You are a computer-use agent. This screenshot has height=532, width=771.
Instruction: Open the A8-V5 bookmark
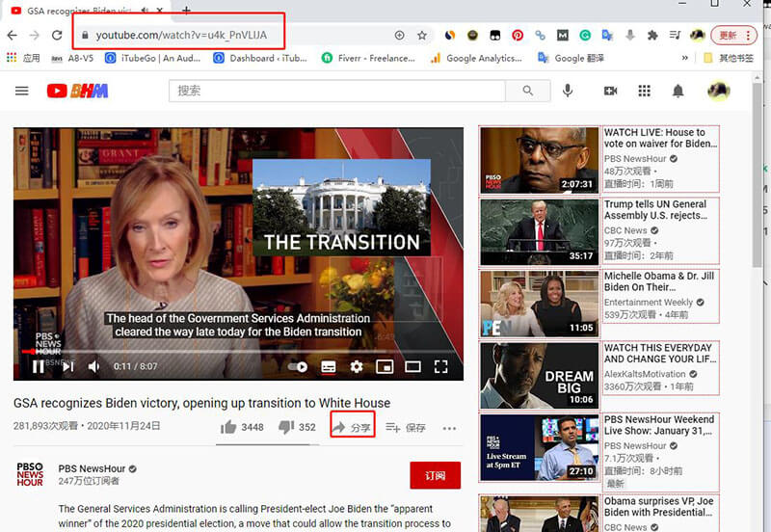point(72,58)
